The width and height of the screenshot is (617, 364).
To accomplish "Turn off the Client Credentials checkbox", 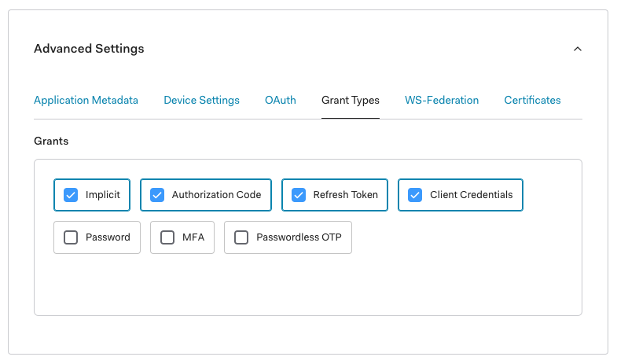I will pyautogui.click(x=415, y=195).
